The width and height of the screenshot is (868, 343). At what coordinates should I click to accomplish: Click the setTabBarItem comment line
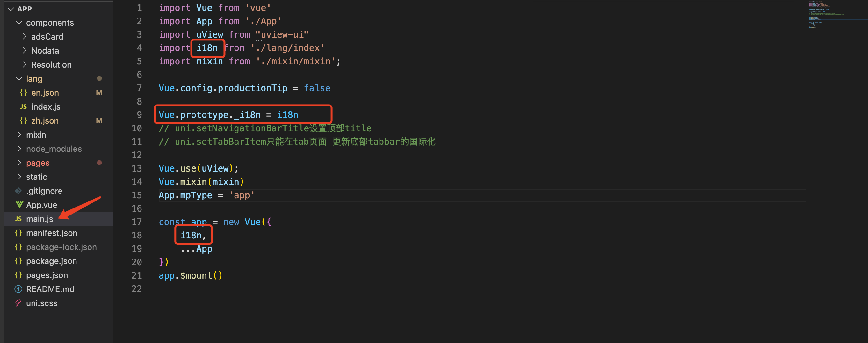[x=297, y=142]
